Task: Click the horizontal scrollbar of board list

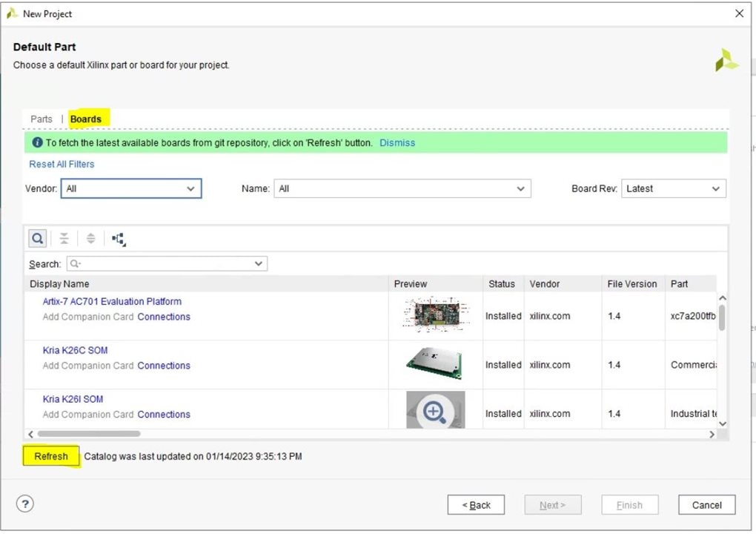Action: [89, 434]
